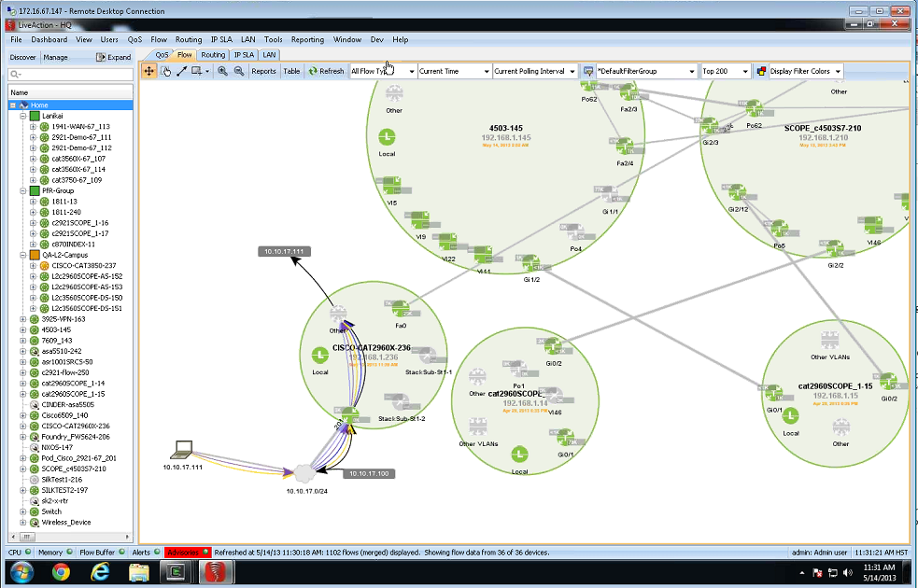Expand the 3925-VPN-163 tree node

22,319
